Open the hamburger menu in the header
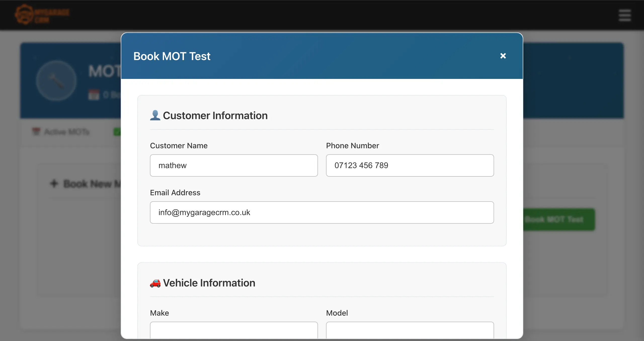The height and width of the screenshot is (341, 644). 625,15
